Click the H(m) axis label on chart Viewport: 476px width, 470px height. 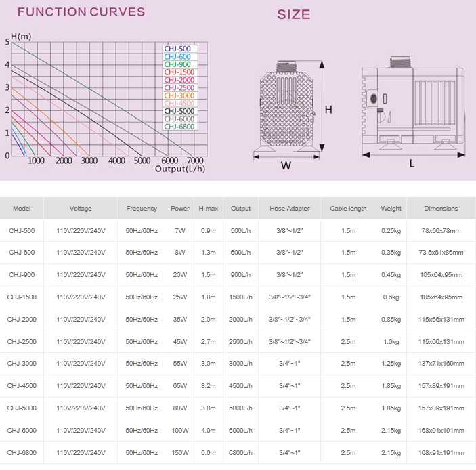pyautogui.click(x=21, y=35)
